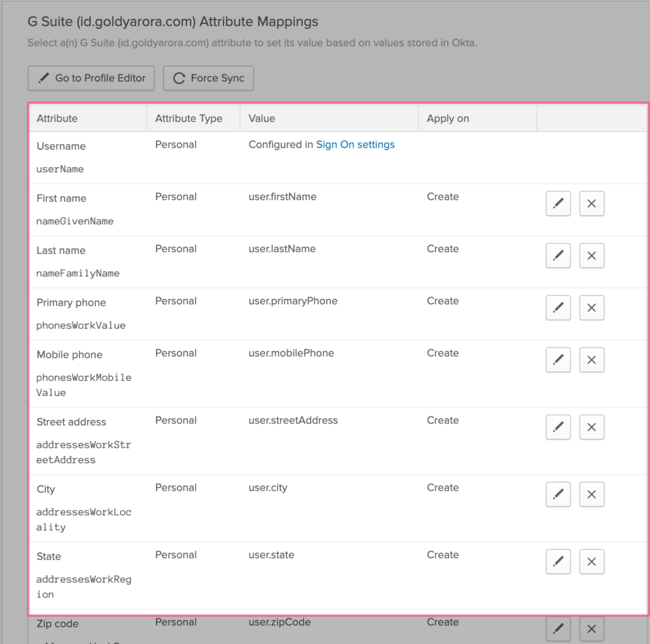Click the First name attribute label
This screenshot has height=644, width=650.
tap(61, 199)
